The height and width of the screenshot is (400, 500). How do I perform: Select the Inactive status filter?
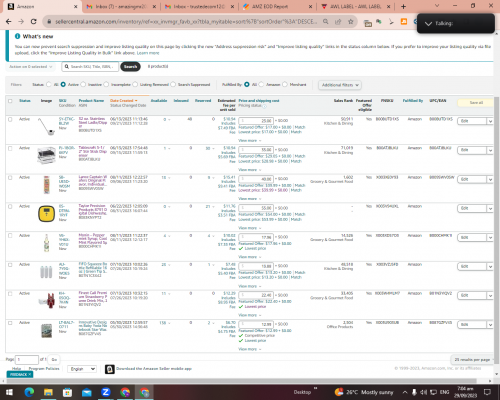(x=83, y=85)
